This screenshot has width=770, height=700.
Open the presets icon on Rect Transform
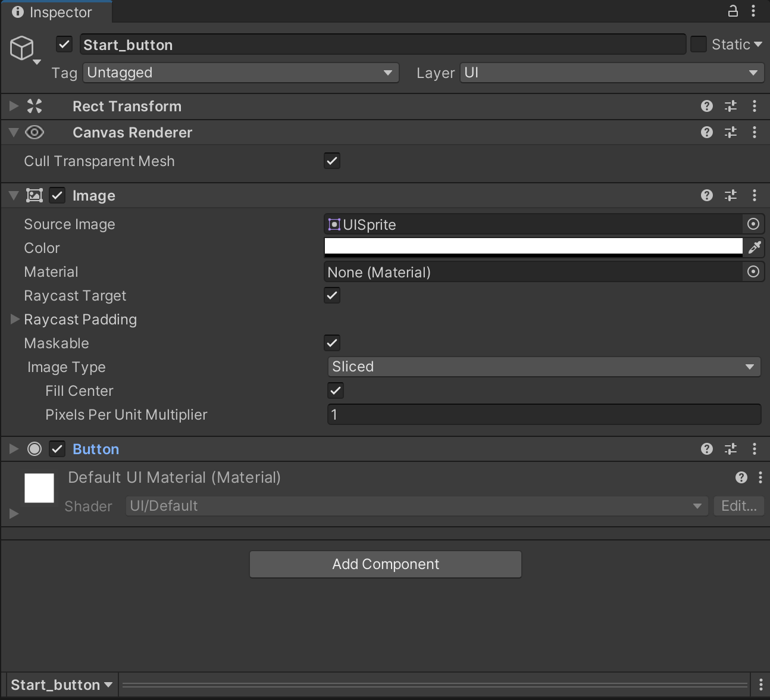click(730, 106)
